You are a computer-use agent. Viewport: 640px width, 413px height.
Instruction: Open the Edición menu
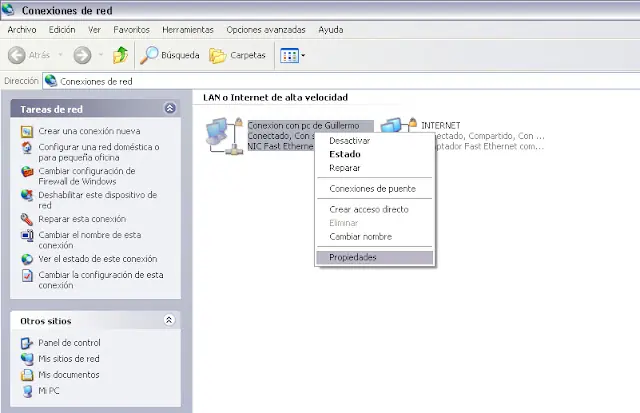(x=62, y=30)
